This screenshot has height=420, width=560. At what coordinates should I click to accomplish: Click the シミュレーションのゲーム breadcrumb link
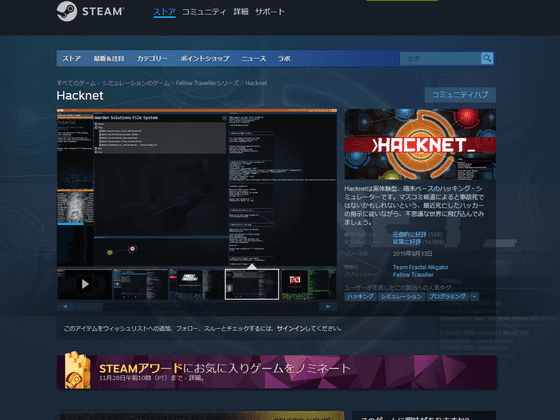(136, 83)
